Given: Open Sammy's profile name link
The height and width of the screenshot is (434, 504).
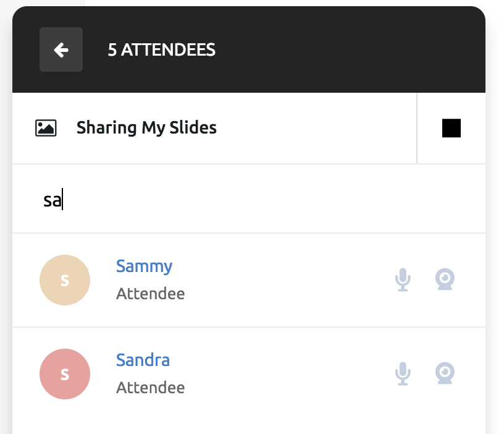Looking at the screenshot, I should point(144,266).
